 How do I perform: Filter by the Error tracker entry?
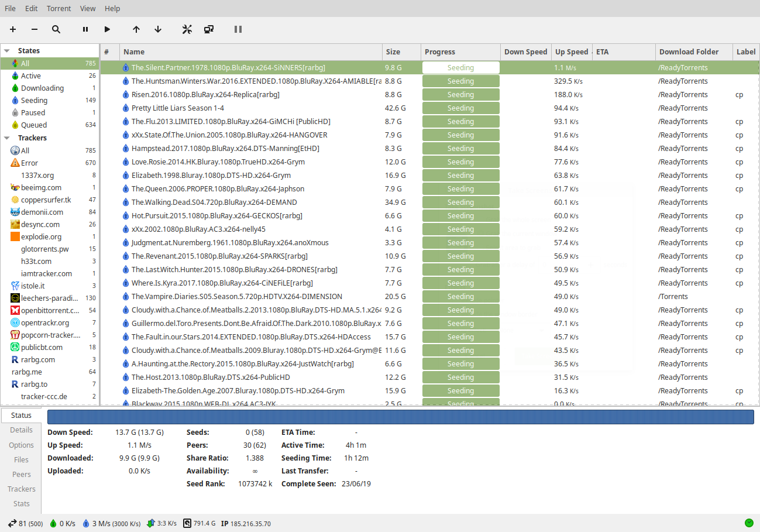tap(50, 163)
